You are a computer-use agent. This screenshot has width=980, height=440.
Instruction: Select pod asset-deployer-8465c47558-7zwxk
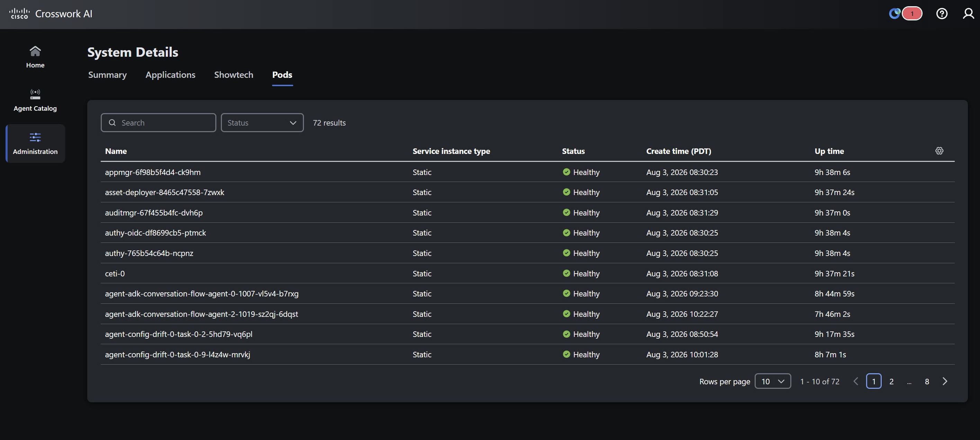164,192
